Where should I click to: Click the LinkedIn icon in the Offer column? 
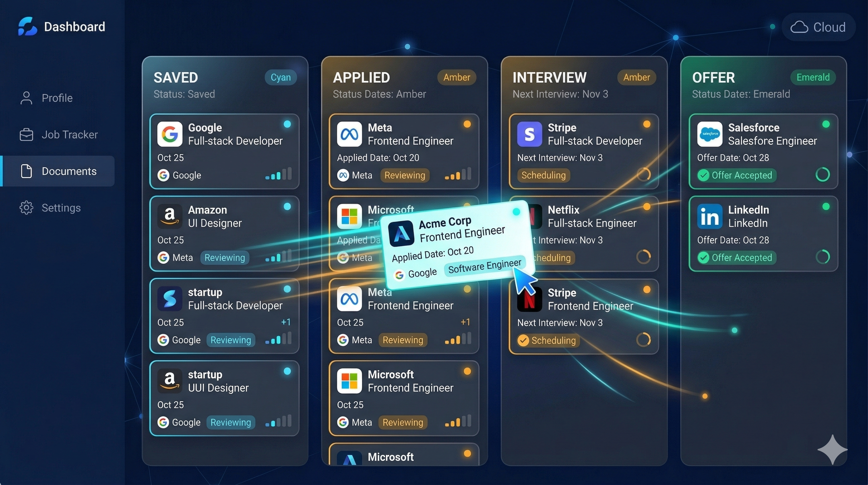710,216
